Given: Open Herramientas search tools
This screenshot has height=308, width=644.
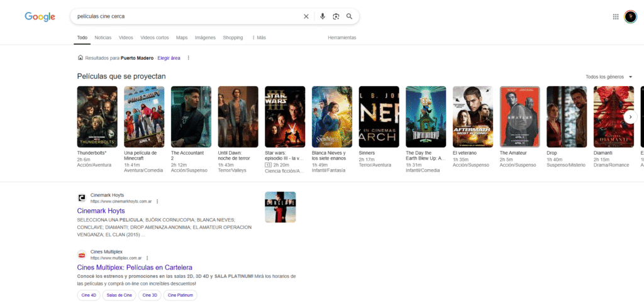Looking at the screenshot, I should 342,38.
